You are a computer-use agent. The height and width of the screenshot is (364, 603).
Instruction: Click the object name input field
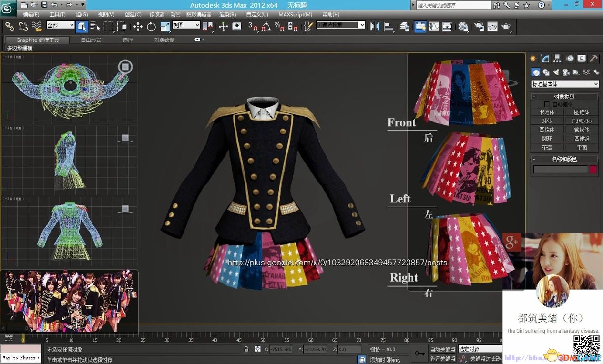coord(561,170)
